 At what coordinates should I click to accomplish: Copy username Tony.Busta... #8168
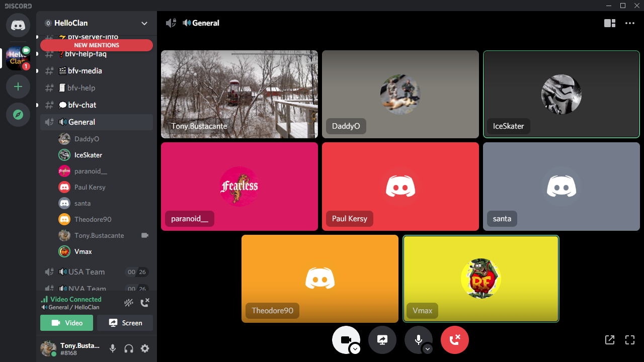coord(80,348)
